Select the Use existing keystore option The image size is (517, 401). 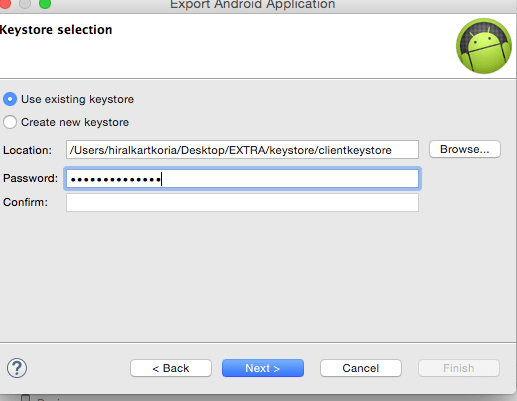[x=10, y=99]
